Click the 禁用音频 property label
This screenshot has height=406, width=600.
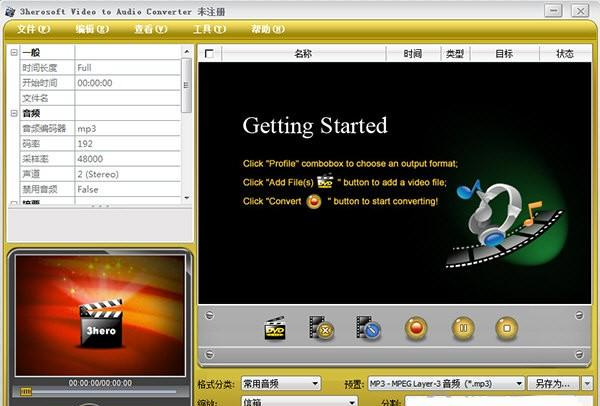(39, 189)
